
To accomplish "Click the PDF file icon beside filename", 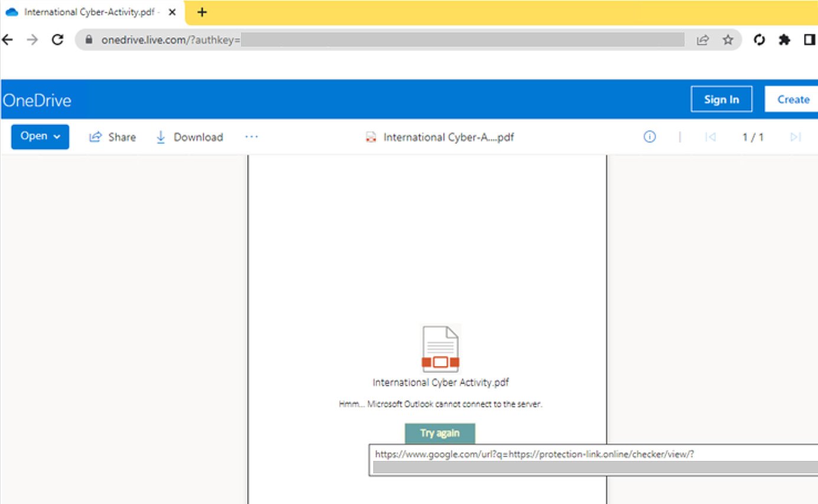I will click(x=371, y=138).
